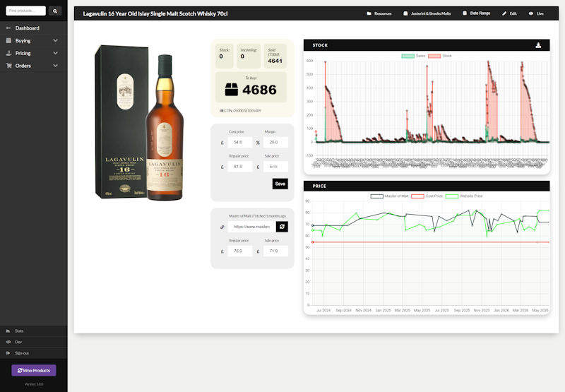Click Master of Malt sale price 71.9

tap(275, 251)
